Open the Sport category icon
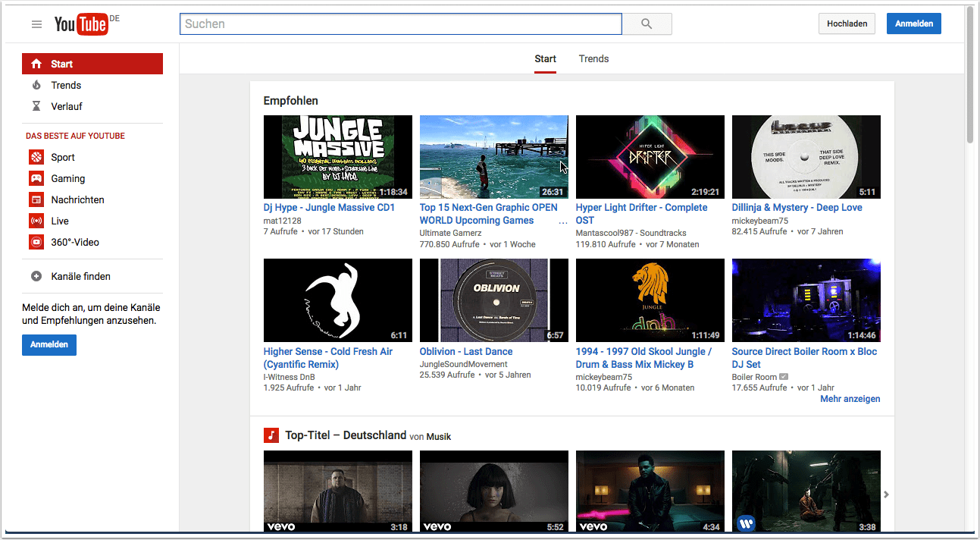The width and height of the screenshot is (980, 540). pyautogui.click(x=36, y=157)
